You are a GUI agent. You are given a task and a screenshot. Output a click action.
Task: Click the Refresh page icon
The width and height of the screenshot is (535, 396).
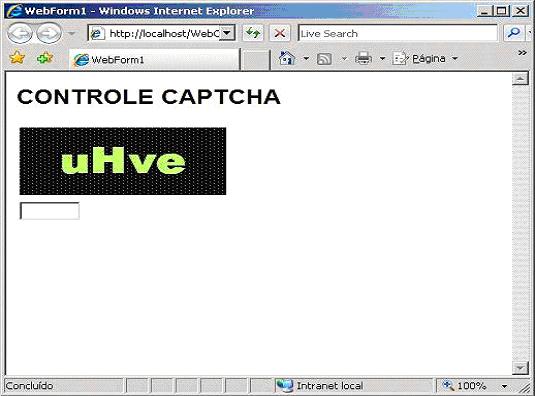click(x=253, y=33)
